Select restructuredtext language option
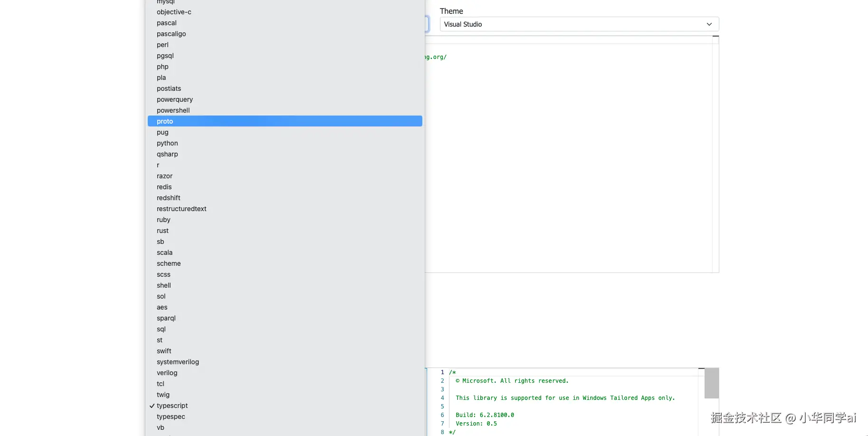This screenshot has width=868, height=436. (285, 209)
